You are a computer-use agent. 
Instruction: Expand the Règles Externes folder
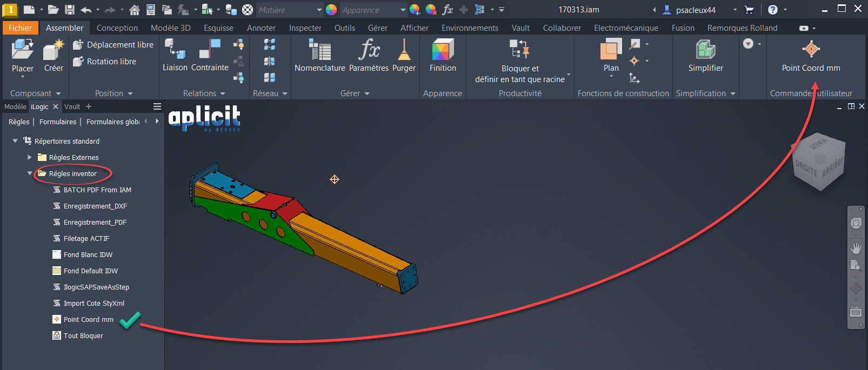point(30,157)
